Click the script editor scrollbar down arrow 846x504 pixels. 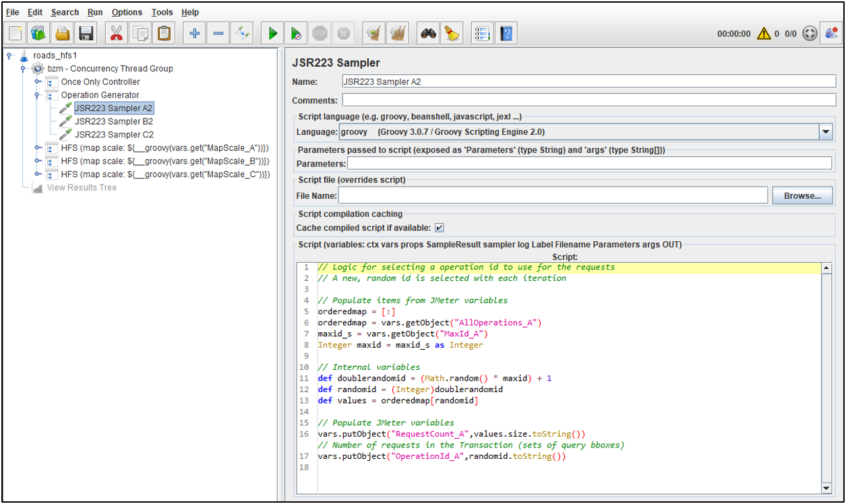coord(826,488)
